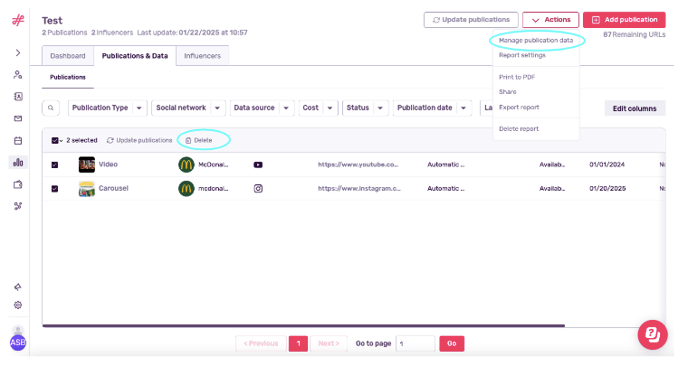
Task: Expand the sidebar with the chevron arrow
Action: click(18, 53)
